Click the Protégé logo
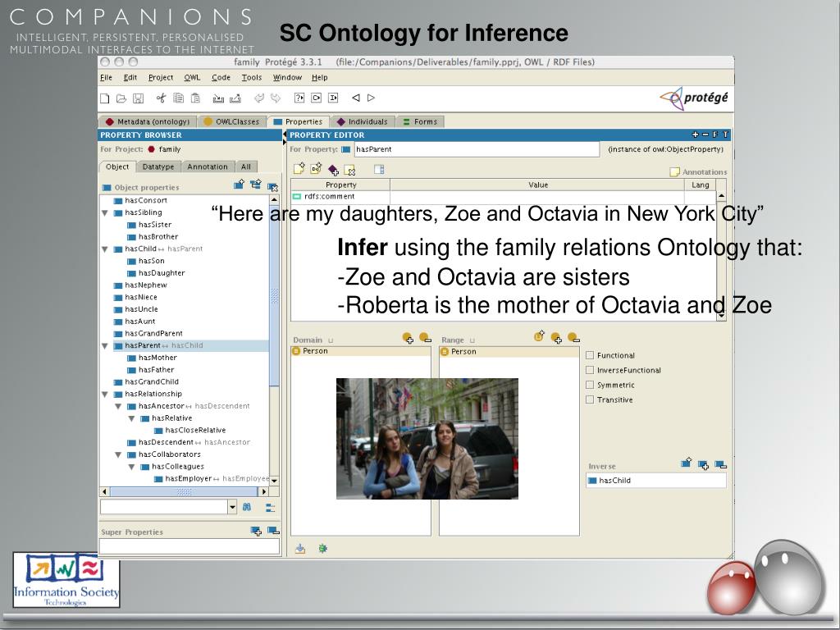 tap(694, 98)
